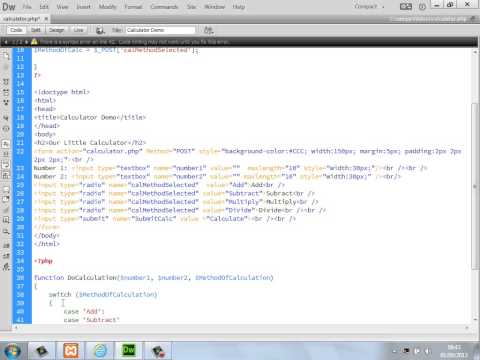This screenshot has height=360, width=480.
Task: Click the 'Our Little Calculator' h2 line
Action: [90, 143]
